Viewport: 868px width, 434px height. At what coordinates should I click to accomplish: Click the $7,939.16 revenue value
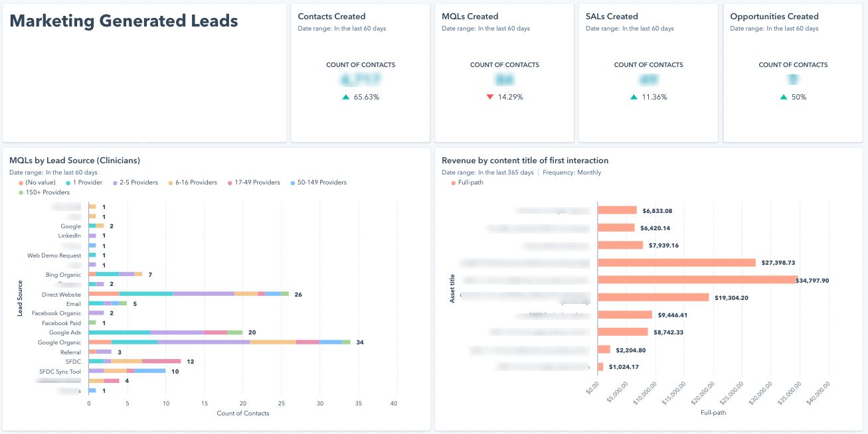click(664, 246)
